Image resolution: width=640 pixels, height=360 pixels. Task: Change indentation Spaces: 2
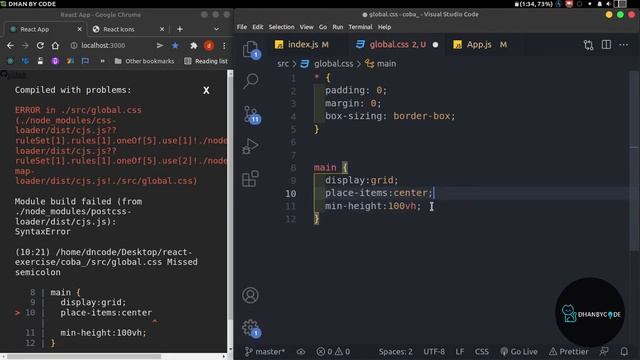pos(396,351)
